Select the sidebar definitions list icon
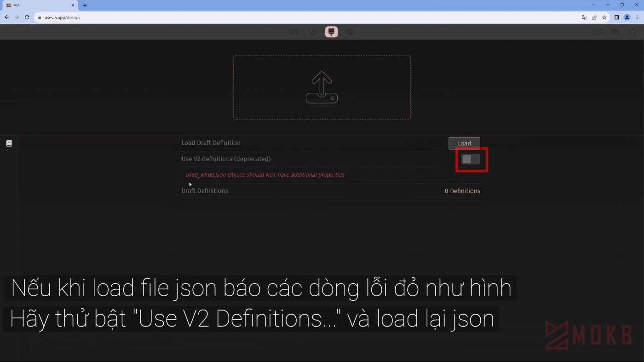644x362 pixels. (x=9, y=144)
